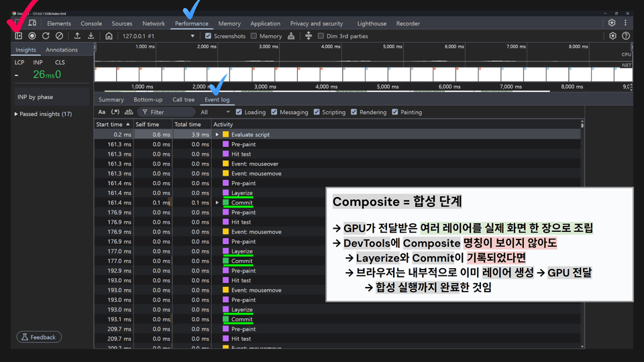
Task: Toggle the device toolbar icon
Action: pyautogui.click(x=32, y=23)
